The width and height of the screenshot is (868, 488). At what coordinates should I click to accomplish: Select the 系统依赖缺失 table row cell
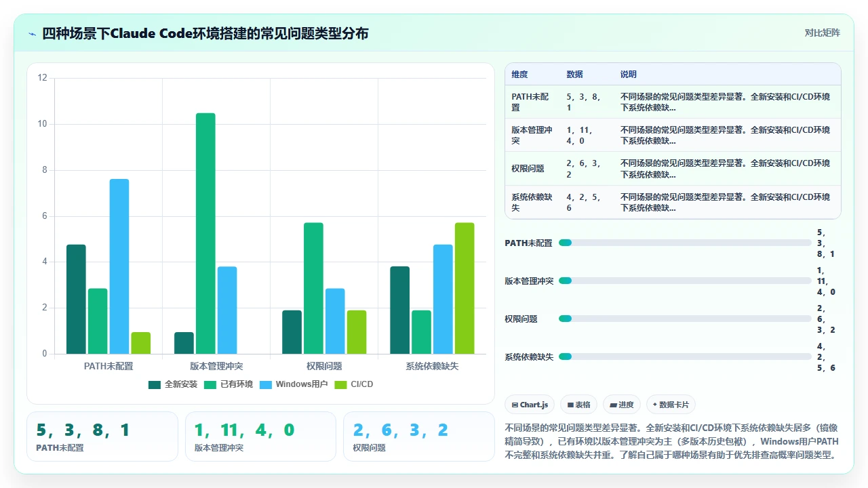click(x=533, y=202)
